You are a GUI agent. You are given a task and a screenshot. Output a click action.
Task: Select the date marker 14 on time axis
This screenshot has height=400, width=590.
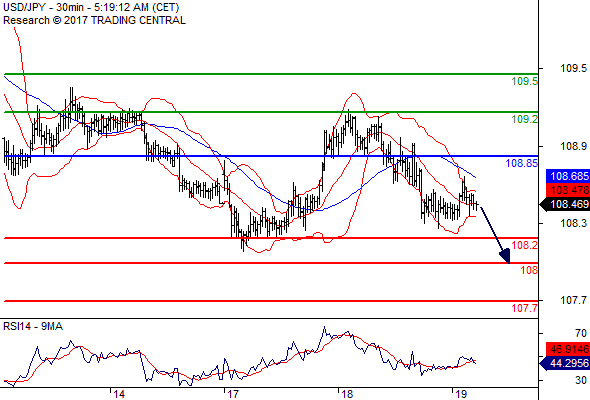tap(119, 394)
